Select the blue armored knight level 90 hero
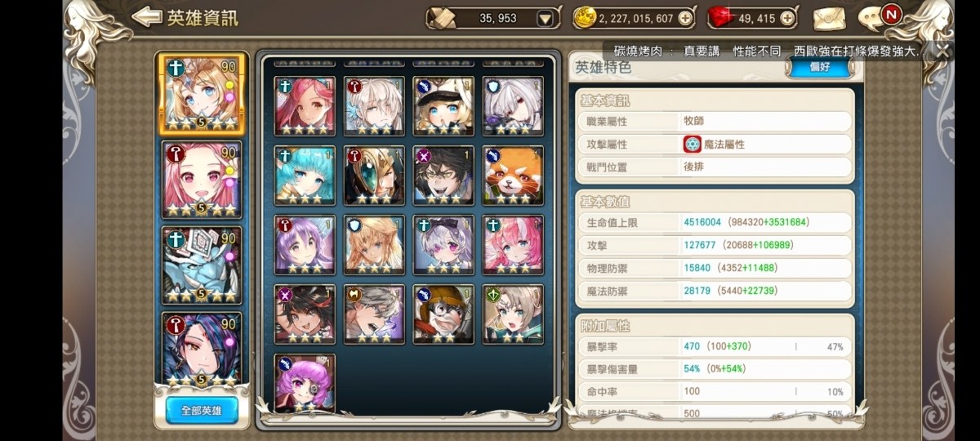980x441 pixels. 202,265
